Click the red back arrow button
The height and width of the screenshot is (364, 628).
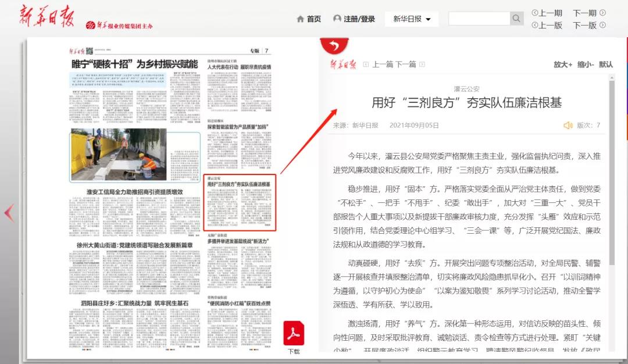[334, 45]
